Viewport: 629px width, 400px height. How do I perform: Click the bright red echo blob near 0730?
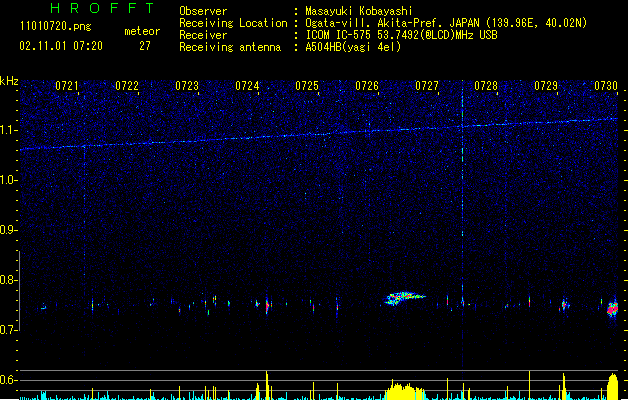[613, 308]
